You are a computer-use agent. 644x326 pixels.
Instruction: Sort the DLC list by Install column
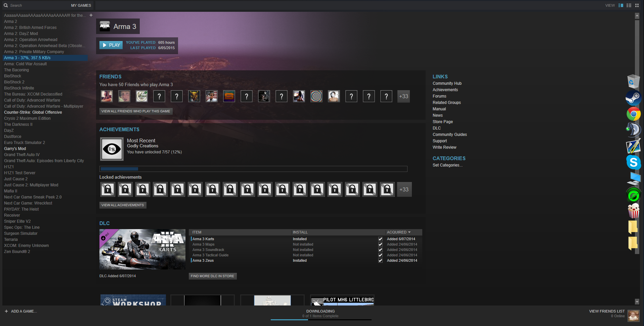tap(300, 232)
